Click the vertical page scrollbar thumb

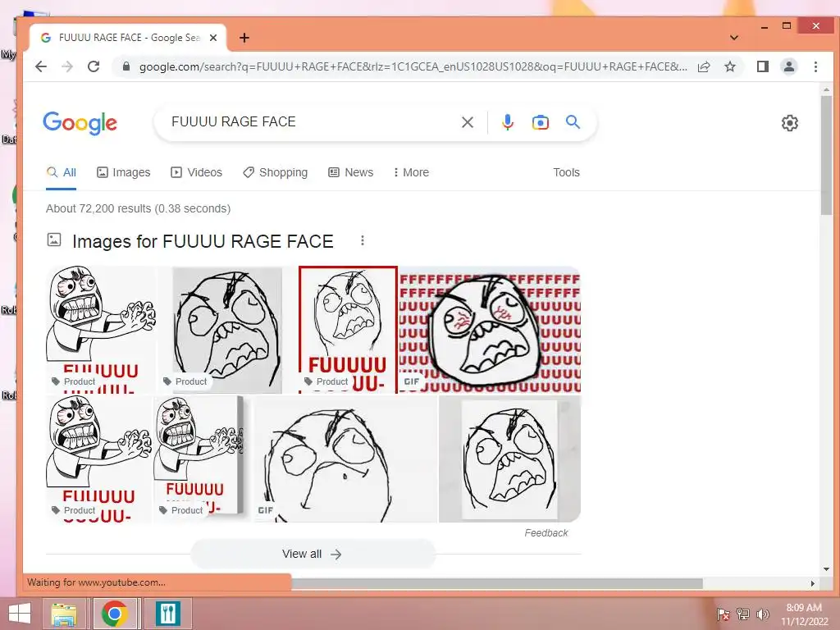826,155
